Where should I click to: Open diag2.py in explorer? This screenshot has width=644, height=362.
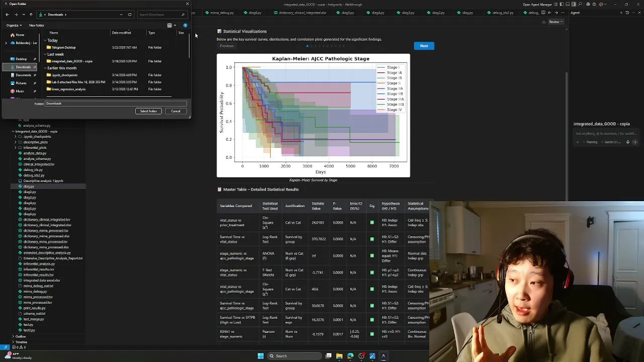(x=30, y=192)
